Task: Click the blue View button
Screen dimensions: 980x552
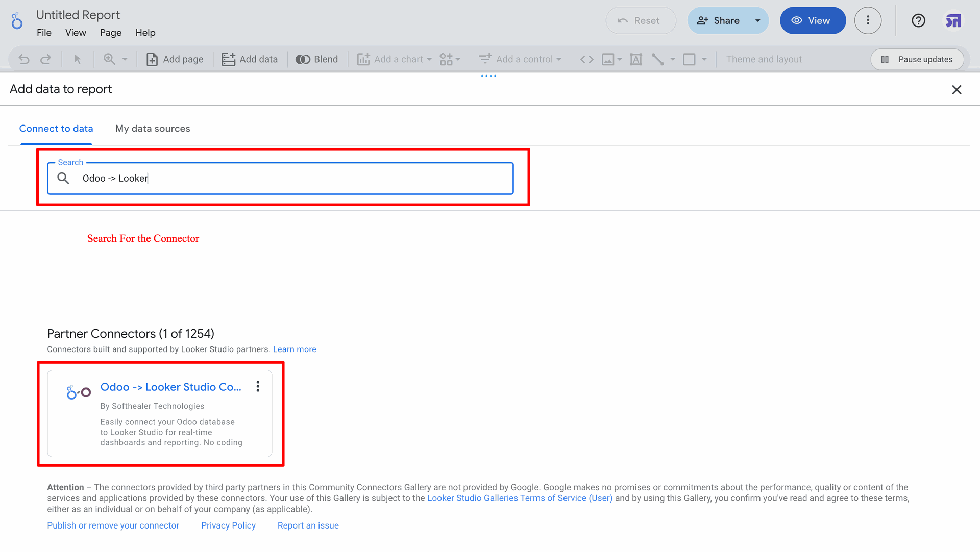Action: tap(813, 20)
